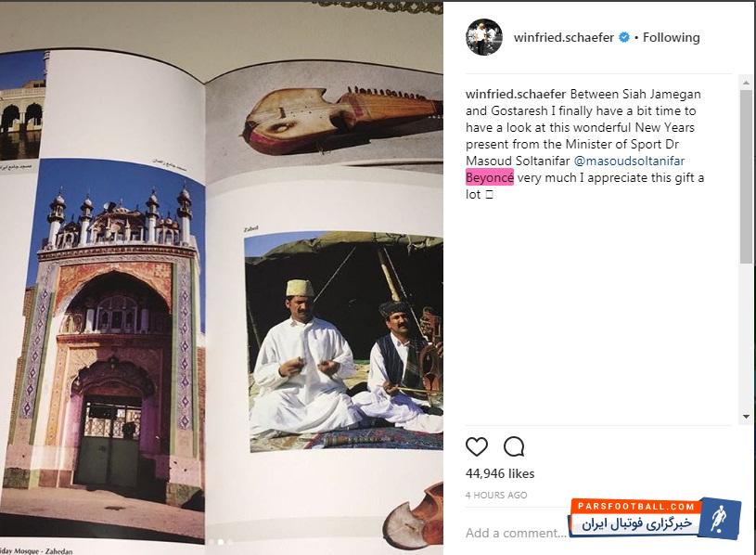Click the highlighted Beyoncé word

point(490,177)
